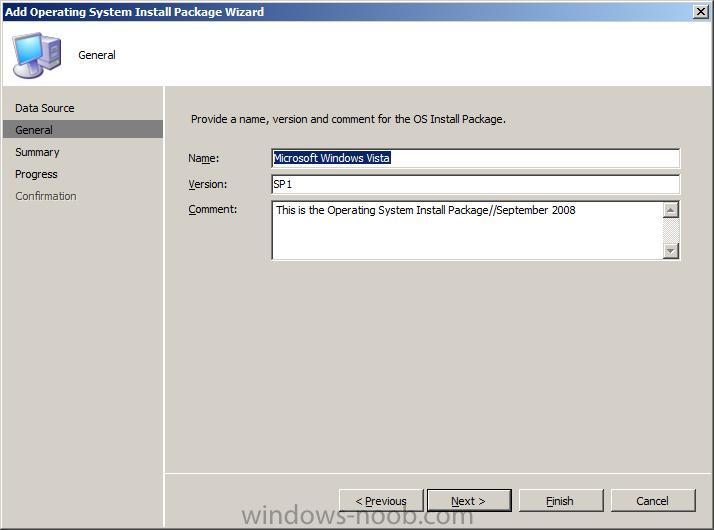Click the 'Provide a name, version and comment' instruction text
714x530 pixels.
click(348, 119)
